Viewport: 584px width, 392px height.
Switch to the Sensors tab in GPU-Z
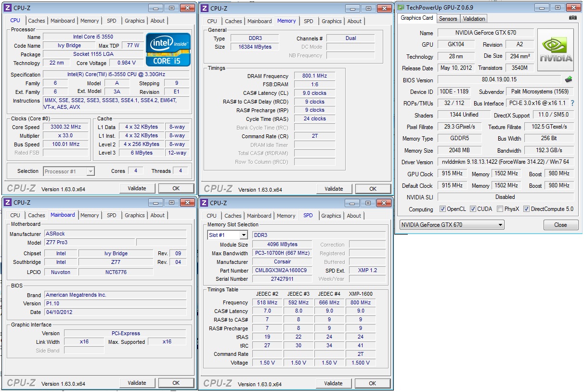448,19
